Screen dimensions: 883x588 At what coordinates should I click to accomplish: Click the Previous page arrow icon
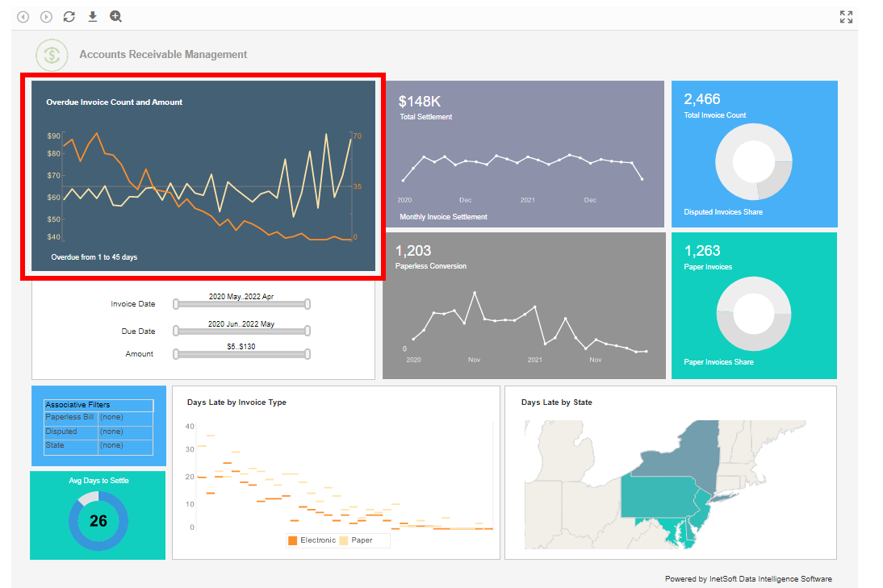(23, 17)
